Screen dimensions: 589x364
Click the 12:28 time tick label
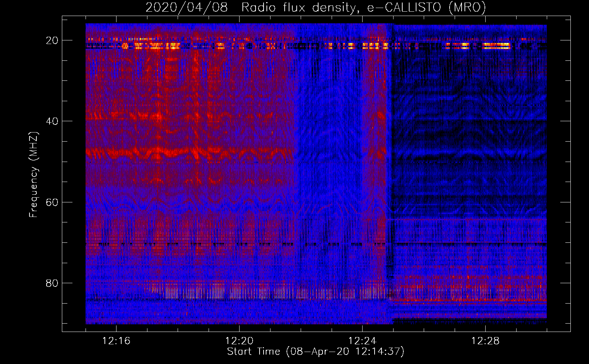(485, 341)
